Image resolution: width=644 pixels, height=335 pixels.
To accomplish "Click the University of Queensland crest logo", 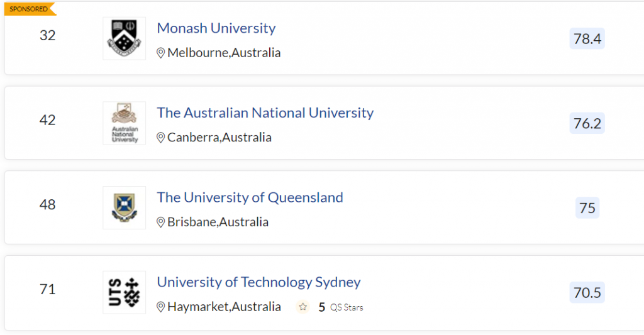I will (x=124, y=207).
